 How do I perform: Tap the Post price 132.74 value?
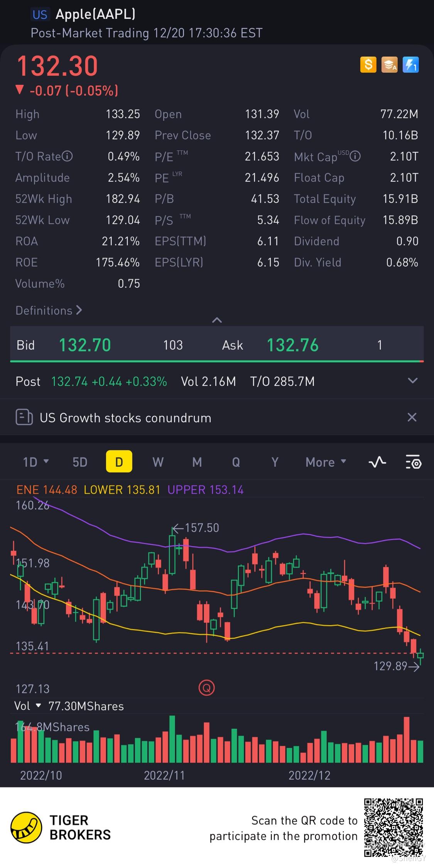pos(70,381)
